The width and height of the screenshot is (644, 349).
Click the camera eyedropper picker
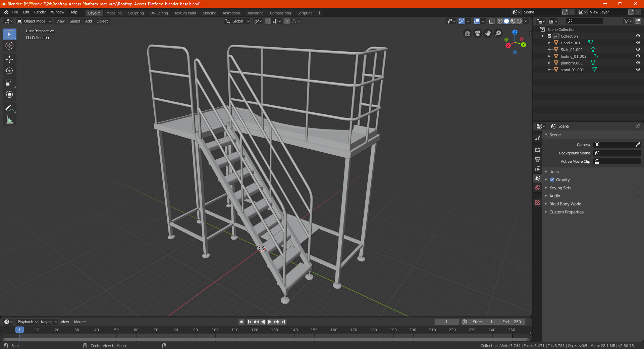click(x=638, y=145)
